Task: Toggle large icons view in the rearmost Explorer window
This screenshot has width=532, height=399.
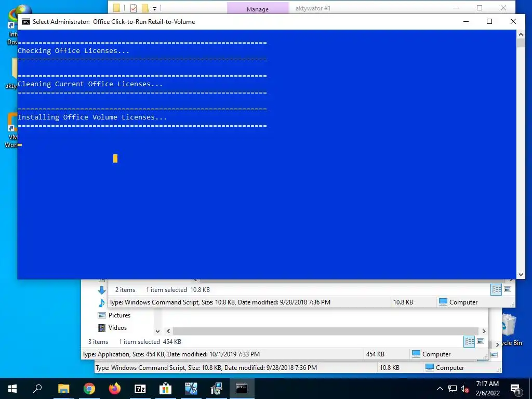Action: pyautogui.click(x=495, y=354)
